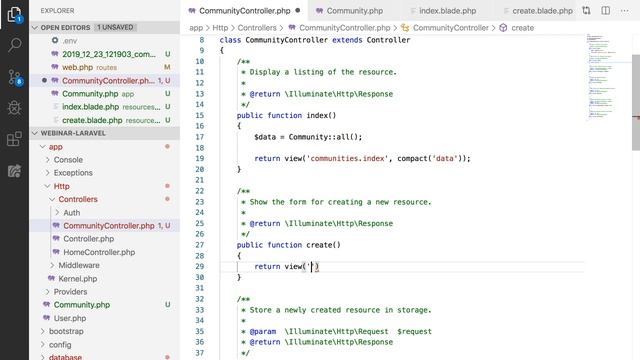Open the editor More Actions menu
Viewport: 640px width, 360px height.
(624, 11)
